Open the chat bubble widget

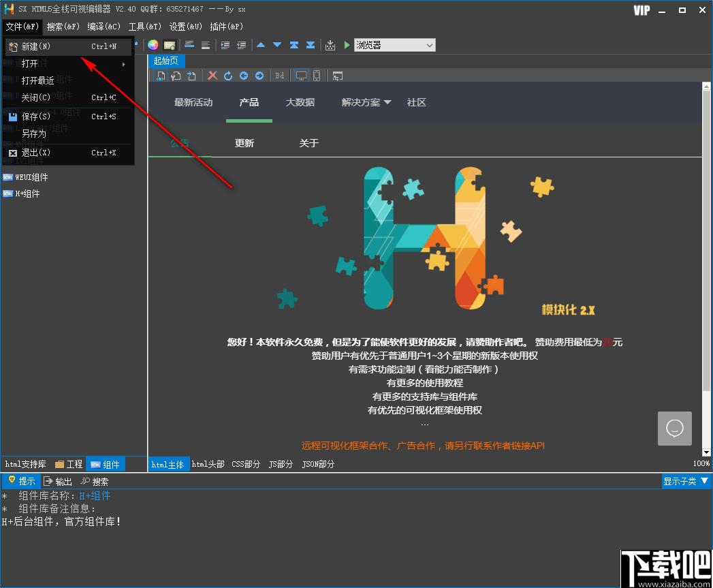(x=674, y=429)
